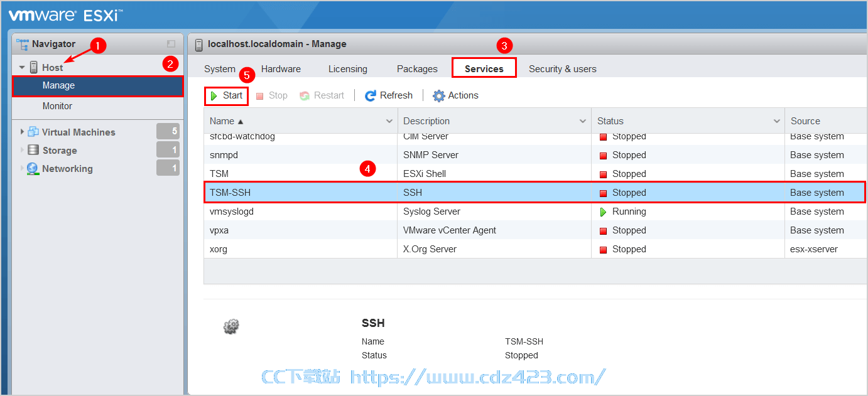Click the red Stopped icon in TSM-SSH row

(603, 193)
